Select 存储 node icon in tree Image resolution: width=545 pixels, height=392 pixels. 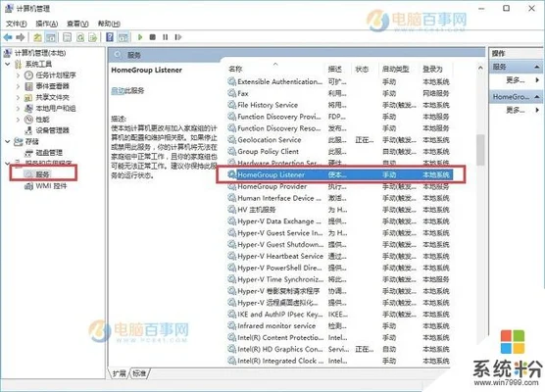(19, 141)
